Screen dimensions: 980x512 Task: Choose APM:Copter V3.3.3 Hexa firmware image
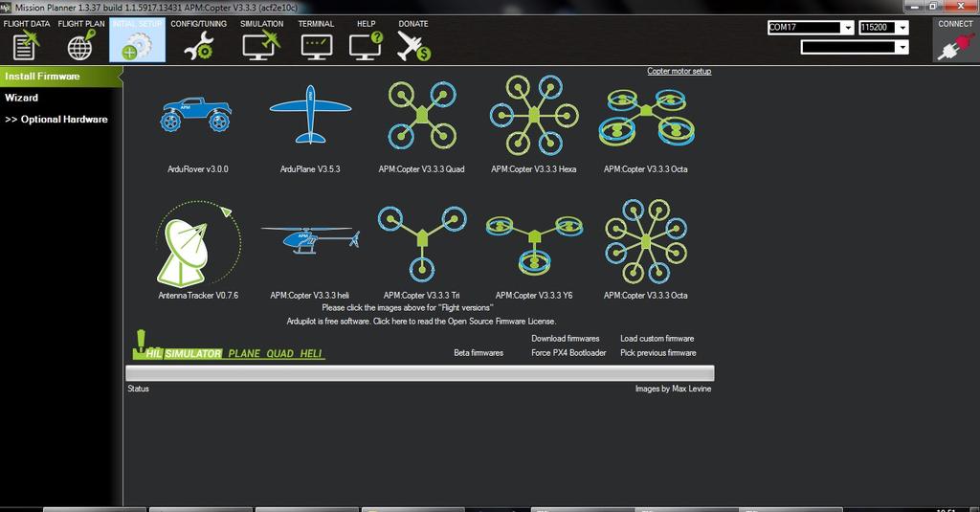point(534,115)
